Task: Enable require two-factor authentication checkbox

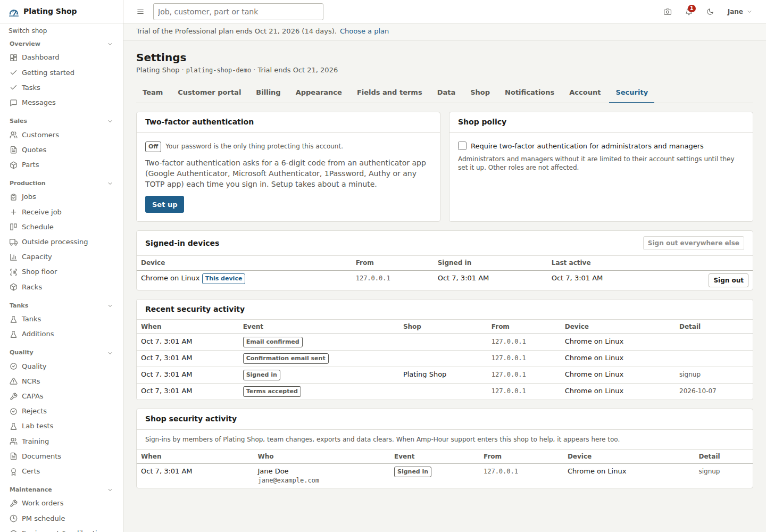Action: tap(462, 146)
